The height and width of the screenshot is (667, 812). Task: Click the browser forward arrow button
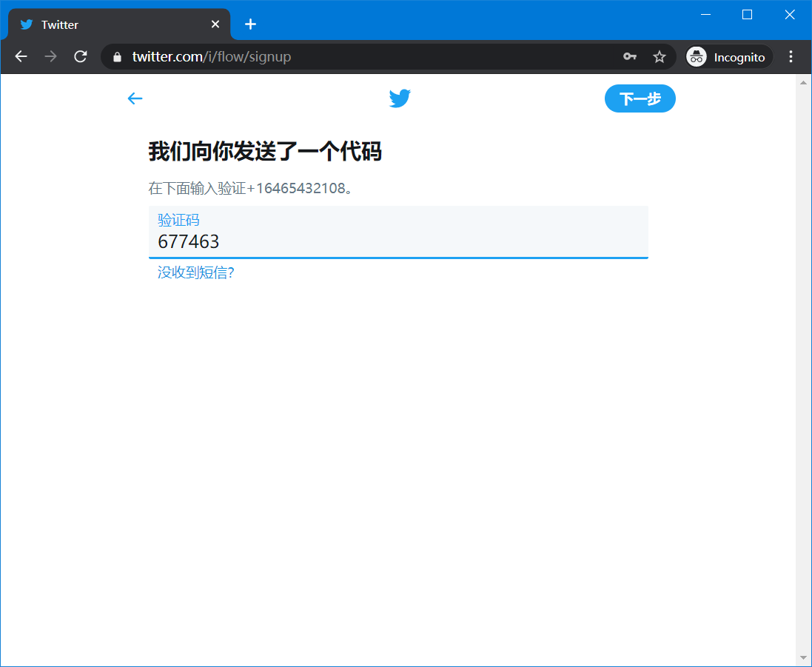point(51,56)
